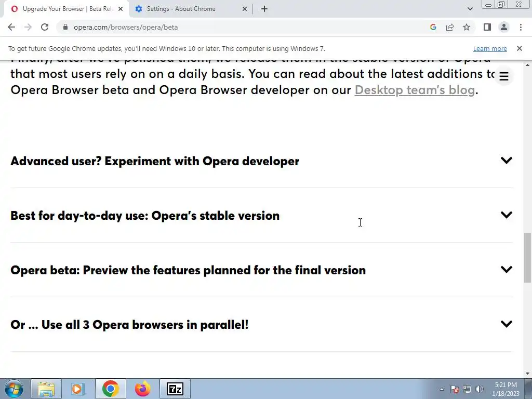The height and width of the screenshot is (399, 532).
Task: Bookmark this page with star icon
Action: (x=467, y=27)
